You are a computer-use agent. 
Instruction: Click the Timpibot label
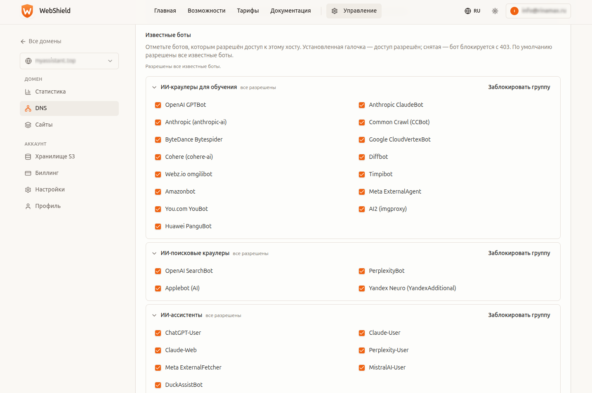381,174
